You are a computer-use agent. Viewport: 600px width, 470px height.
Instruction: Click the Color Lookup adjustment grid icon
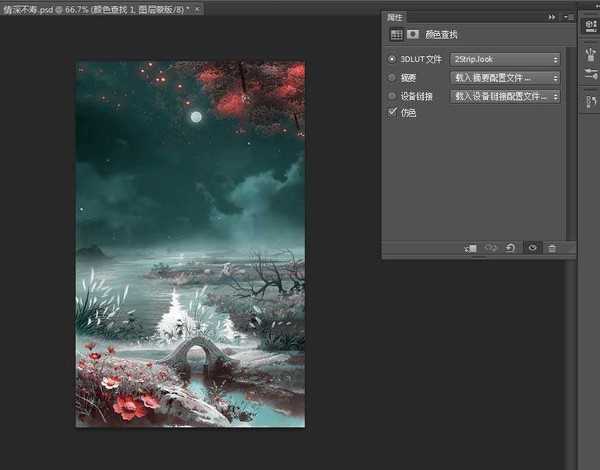click(396, 34)
